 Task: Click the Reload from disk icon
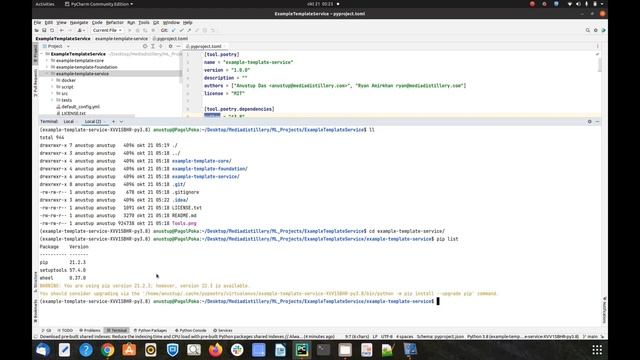click(x=52, y=30)
